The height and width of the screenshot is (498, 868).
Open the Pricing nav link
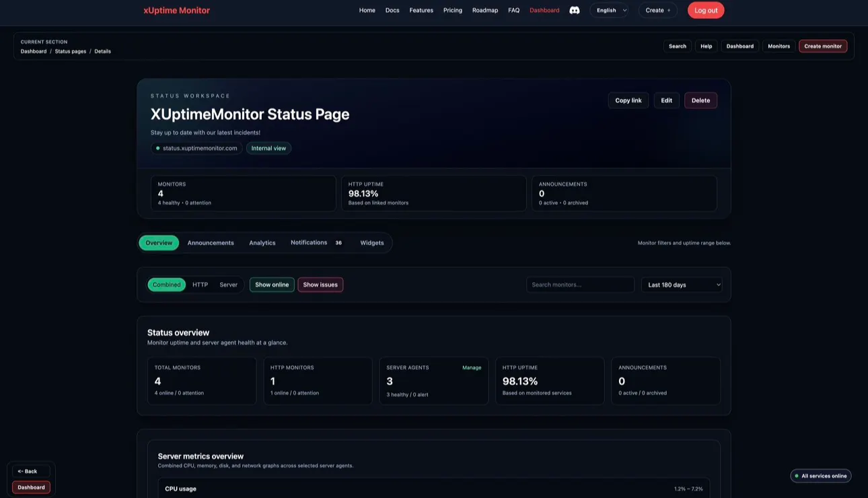click(x=453, y=10)
